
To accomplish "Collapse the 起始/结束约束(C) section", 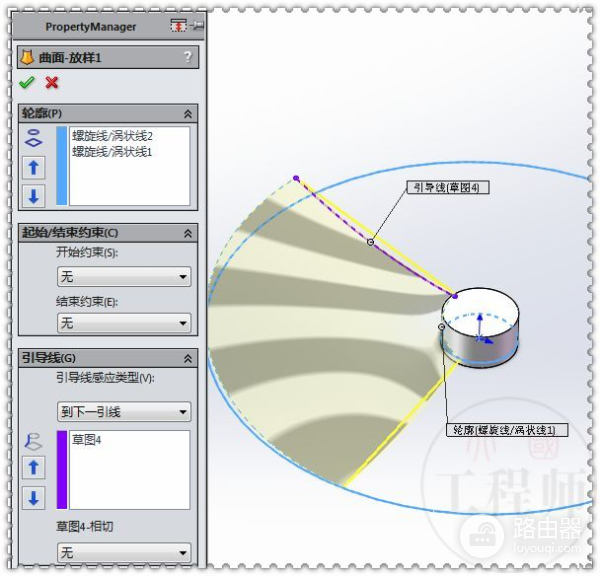I will click(x=188, y=233).
